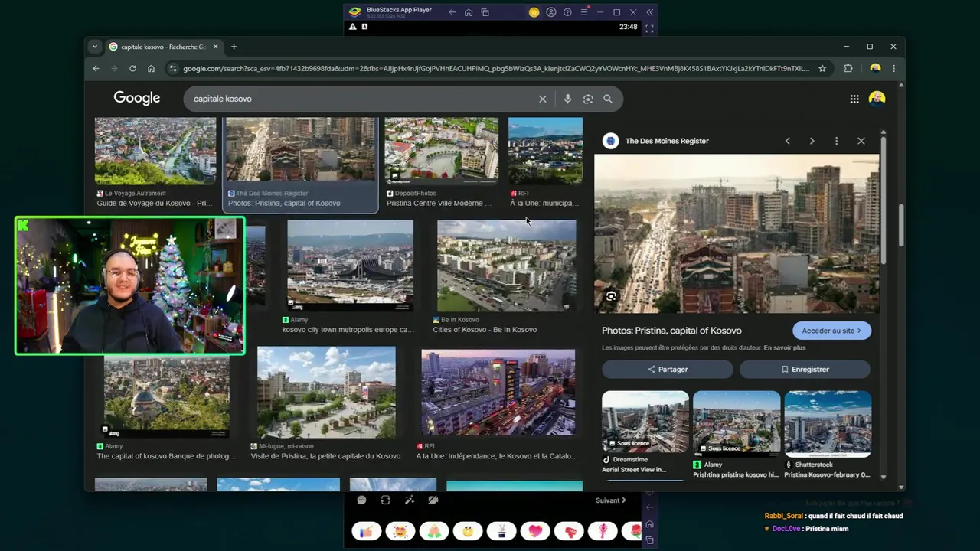This screenshot has height=551, width=980.
Task: Clear the Google search query
Action: coord(543,99)
